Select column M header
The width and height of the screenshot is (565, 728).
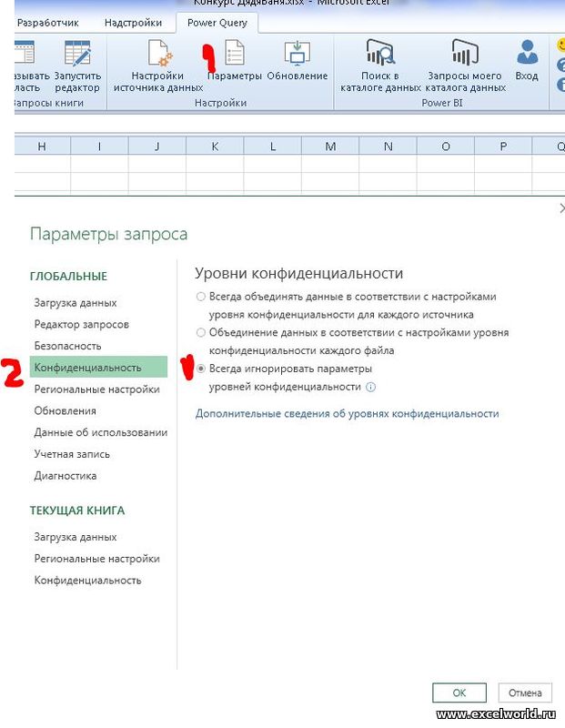[x=330, y=147]
